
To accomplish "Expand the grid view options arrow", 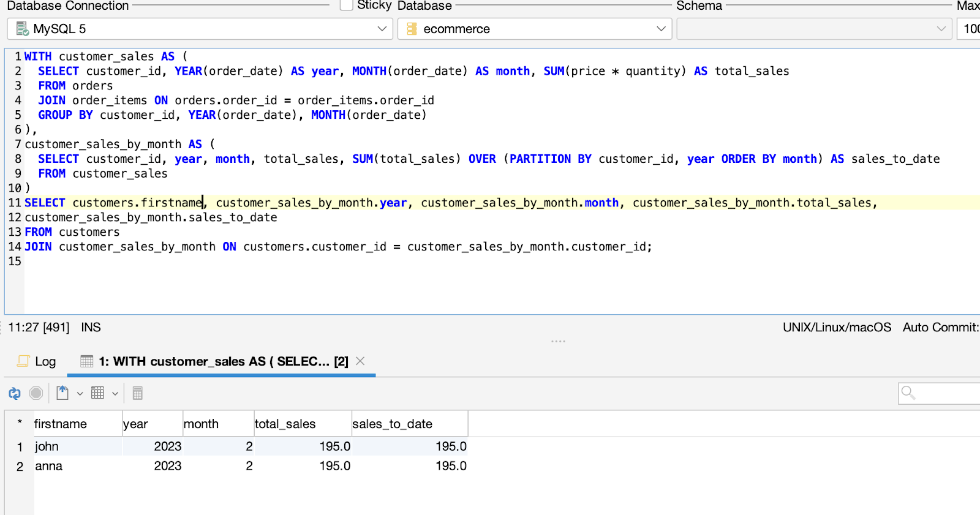I will point(115,394).
